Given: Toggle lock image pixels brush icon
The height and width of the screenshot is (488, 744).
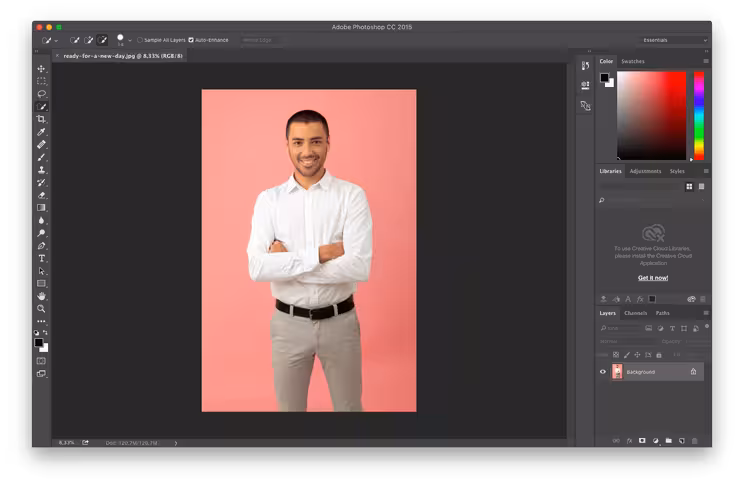Looking at the screenshot, I should (626, 355).
